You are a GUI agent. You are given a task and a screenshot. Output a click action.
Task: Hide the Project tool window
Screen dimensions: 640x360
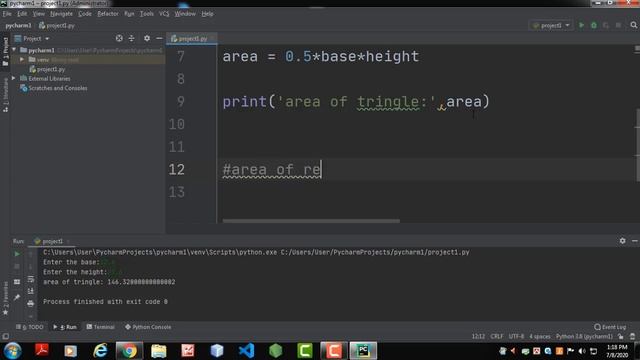[159, 38]
